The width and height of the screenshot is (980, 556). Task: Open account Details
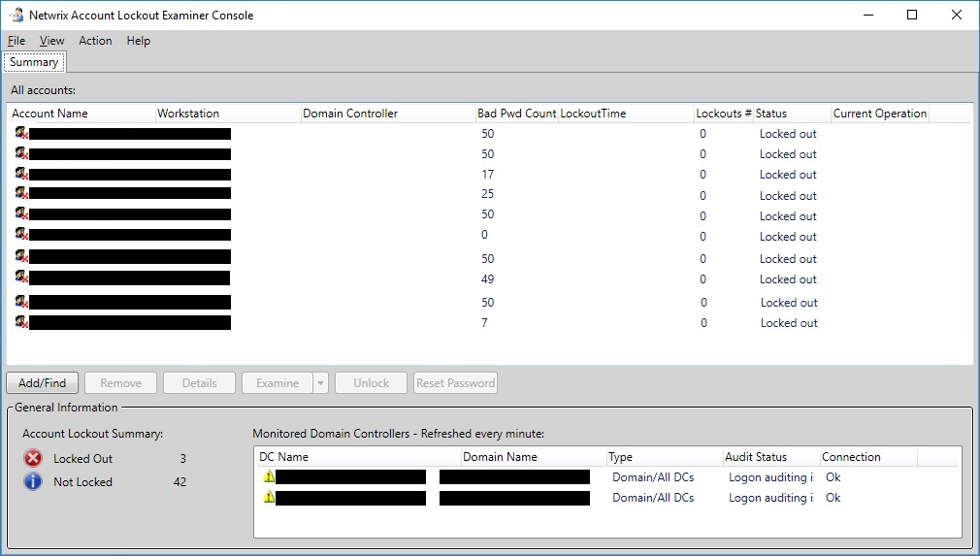pyautogui.click(x=199, y=383)
